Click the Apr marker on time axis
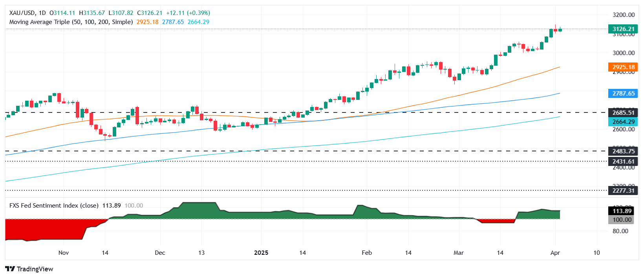This screenshot has width=644, height=278. point(555,253)
